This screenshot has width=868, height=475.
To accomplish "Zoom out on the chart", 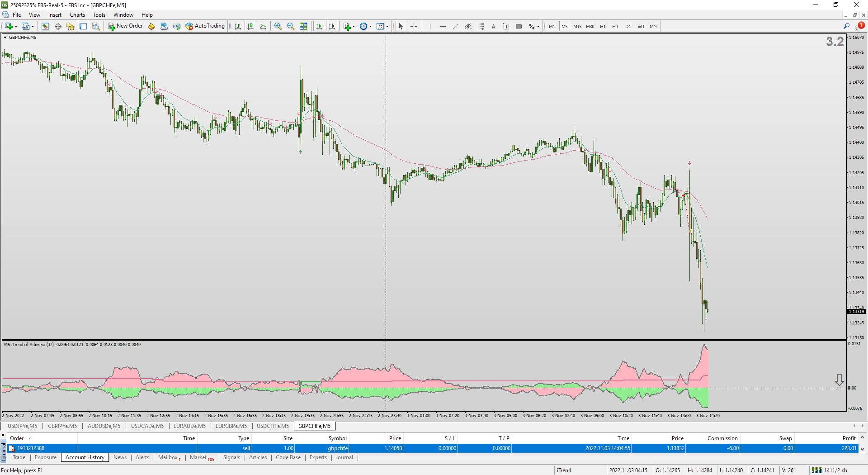I will click(x=291, y=26).
